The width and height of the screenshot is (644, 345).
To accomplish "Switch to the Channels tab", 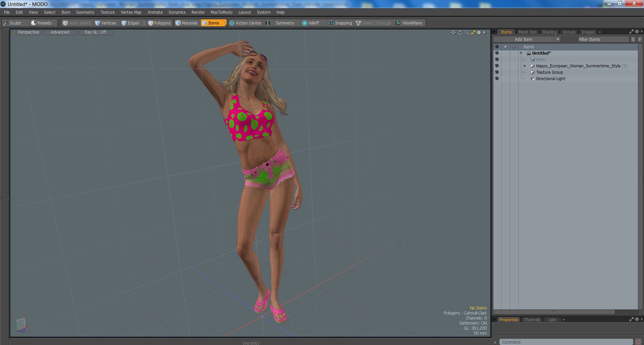I will [532, 320].
